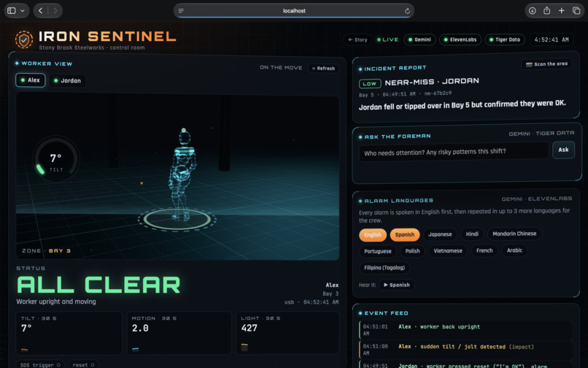588x368 pixels.
Task: Enable the Polish alarm language
Action: (x=412, y=251)
